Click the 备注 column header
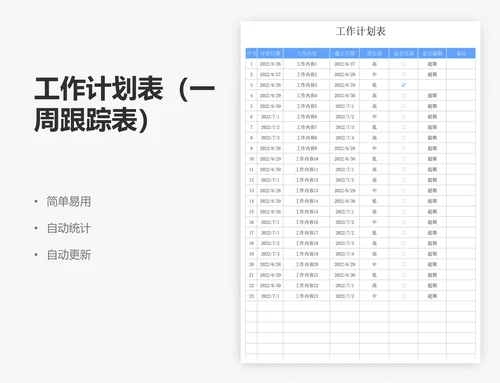Screen dimensions: 500x383 pyautogui.click(x=461, y=53)
